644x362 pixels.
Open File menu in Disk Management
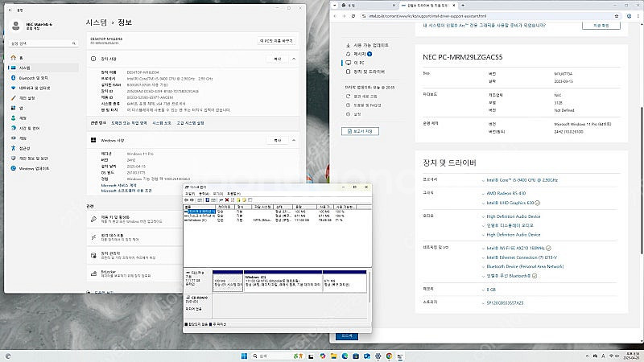click(190, 194)
